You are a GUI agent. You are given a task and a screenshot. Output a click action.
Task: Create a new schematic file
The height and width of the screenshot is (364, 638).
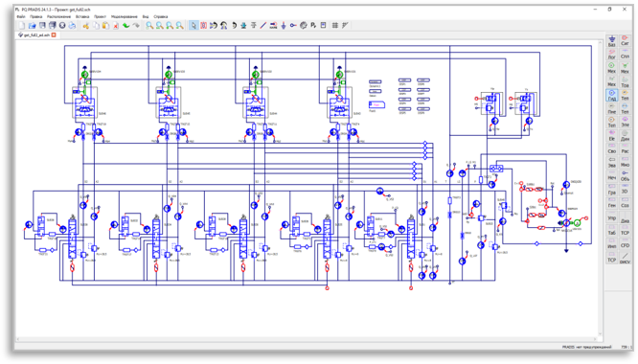pos(22,25)
